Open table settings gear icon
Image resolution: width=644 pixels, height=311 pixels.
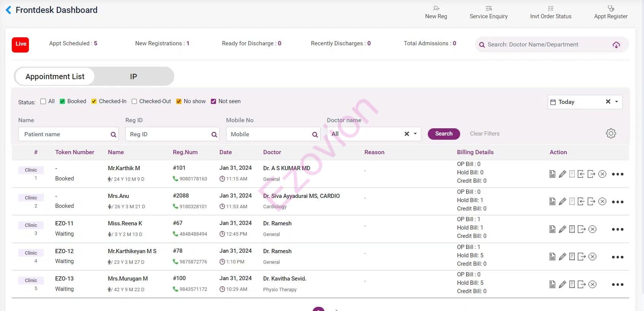point(611,134)
